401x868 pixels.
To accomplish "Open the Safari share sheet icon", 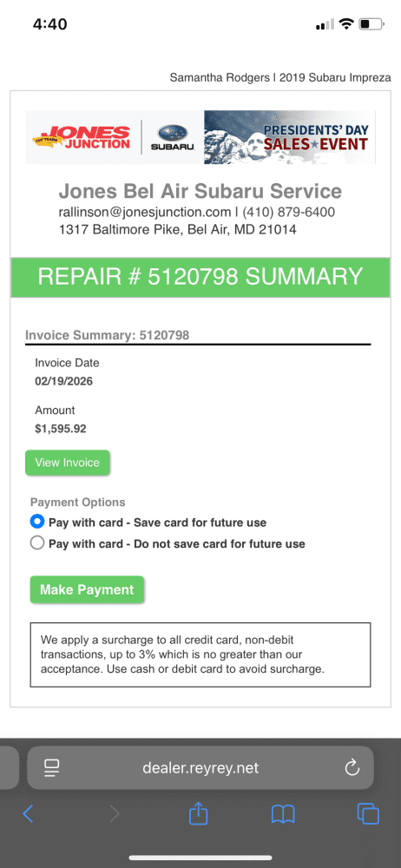I will pos(198,812).
